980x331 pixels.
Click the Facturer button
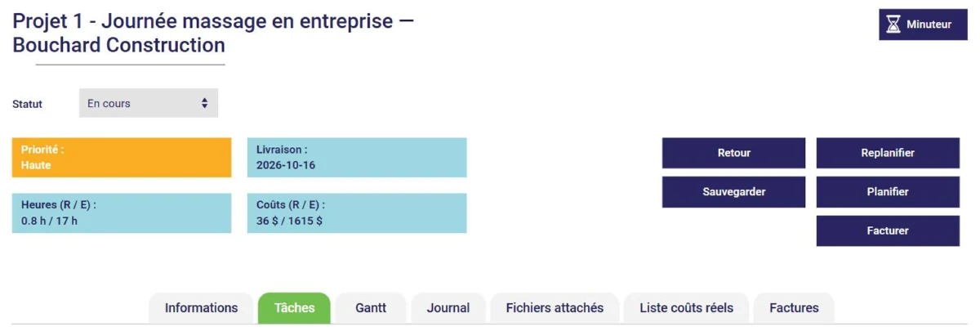[x=888, y=230]
